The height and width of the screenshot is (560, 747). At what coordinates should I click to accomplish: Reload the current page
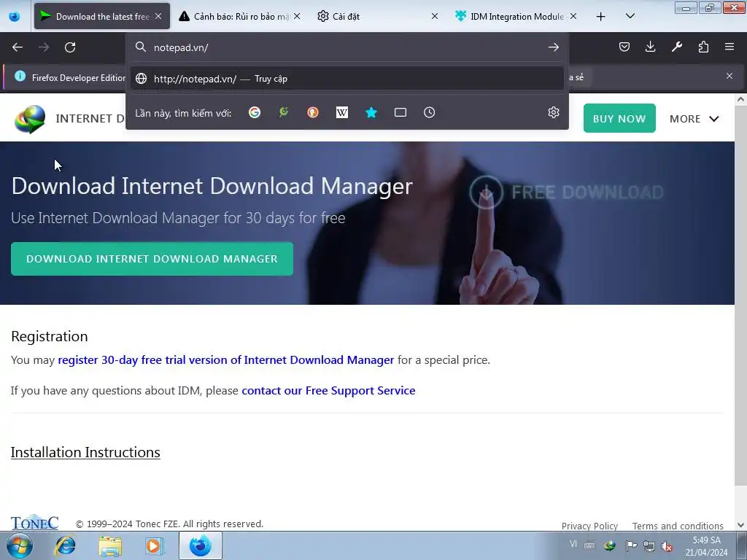70,47
